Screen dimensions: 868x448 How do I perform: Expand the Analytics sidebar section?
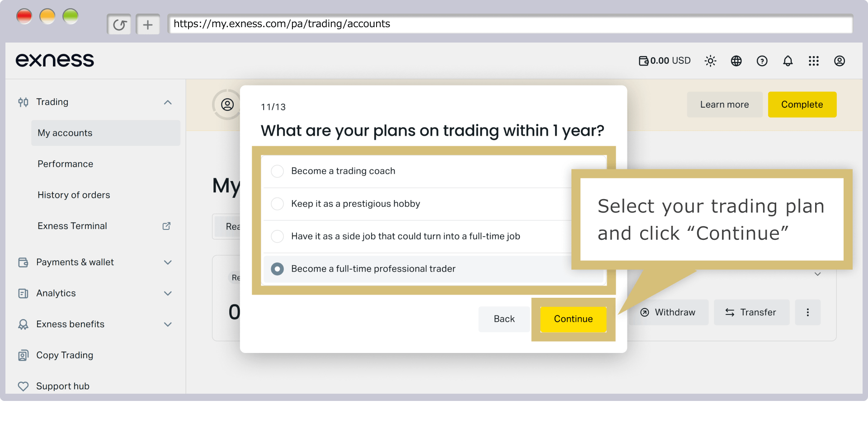point(168,293)
